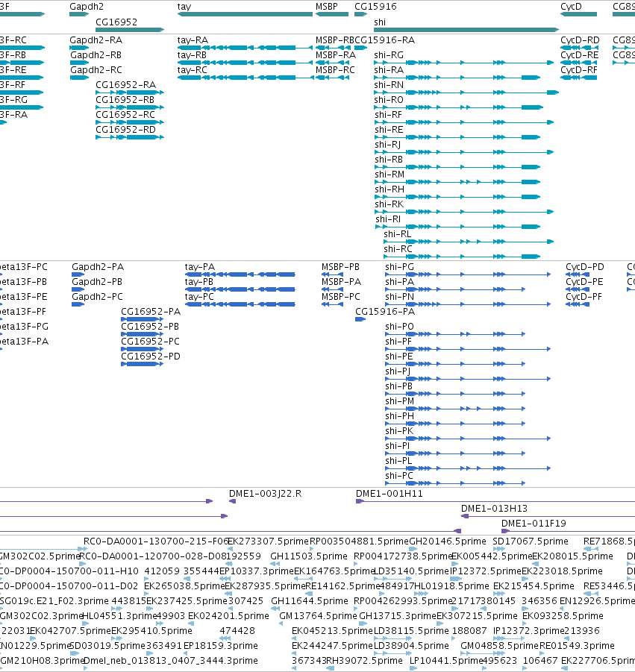This screenshot has height=672, width=635.
Task: Click EST RH39072.5prime label
Action: [364, 660]
